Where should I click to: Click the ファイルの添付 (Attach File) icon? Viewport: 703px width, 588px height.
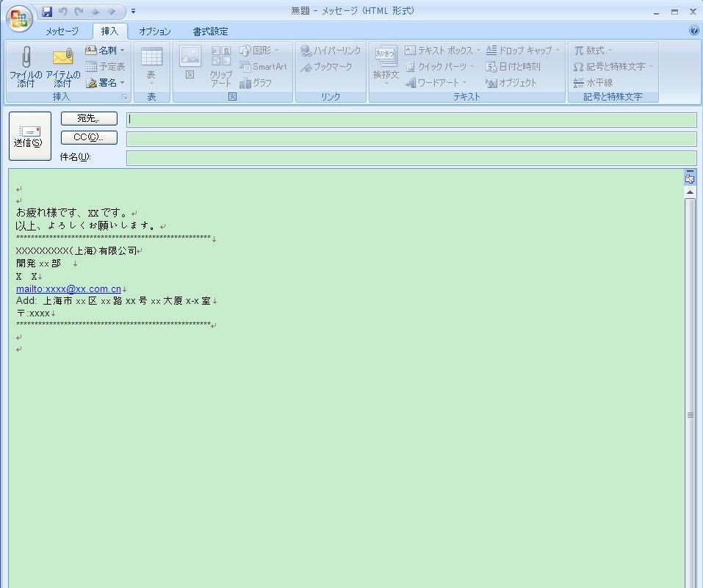(x=24, y=66)
